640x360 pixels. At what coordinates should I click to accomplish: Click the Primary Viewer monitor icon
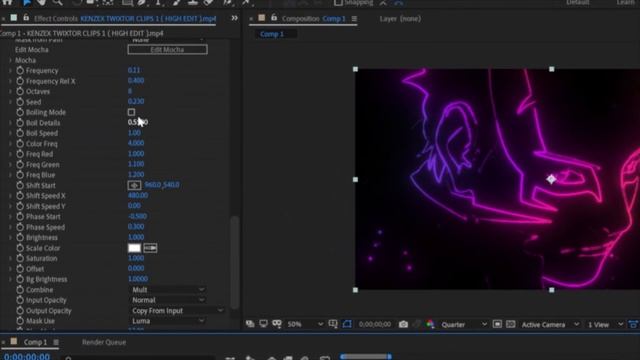pyautogui.click(x=264, y=324)
